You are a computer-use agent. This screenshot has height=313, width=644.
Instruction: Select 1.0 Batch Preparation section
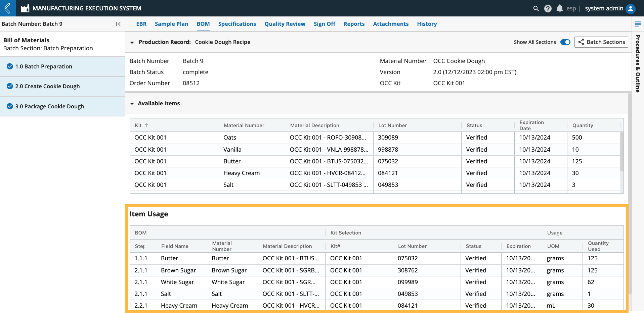(62, 66)
